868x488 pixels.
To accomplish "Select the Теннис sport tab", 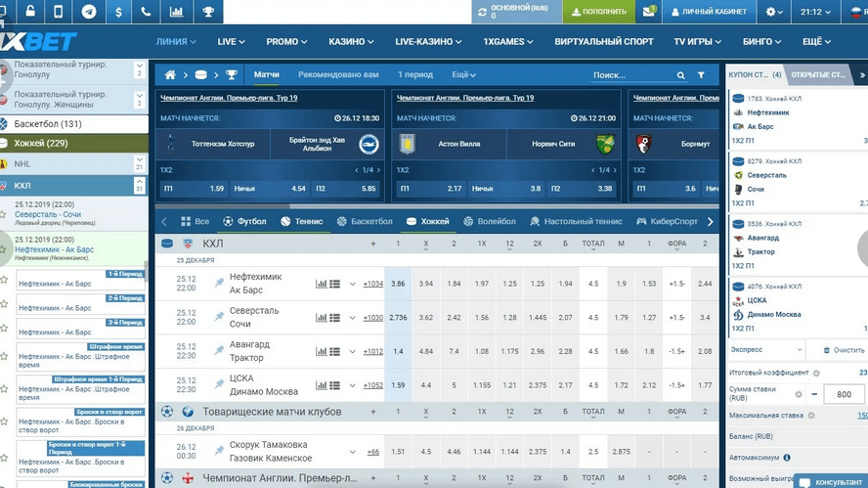I will pyautogui.click(x=302, y=221).
